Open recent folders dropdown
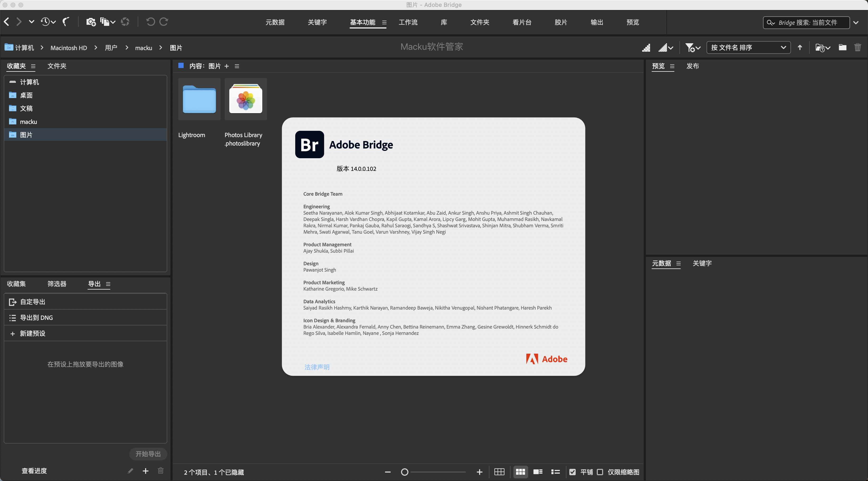The height and width of the screenshot is (481, 868). 823,48
